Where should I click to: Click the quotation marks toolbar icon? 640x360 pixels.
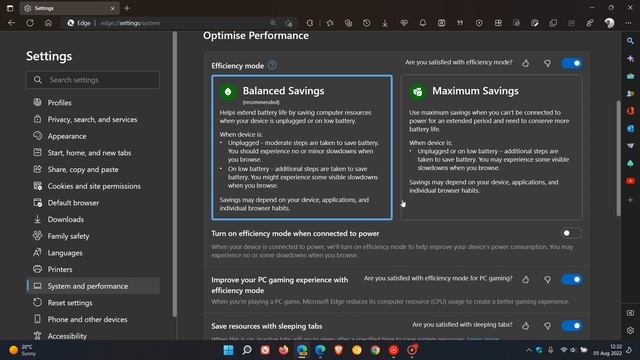coord(460,23)
